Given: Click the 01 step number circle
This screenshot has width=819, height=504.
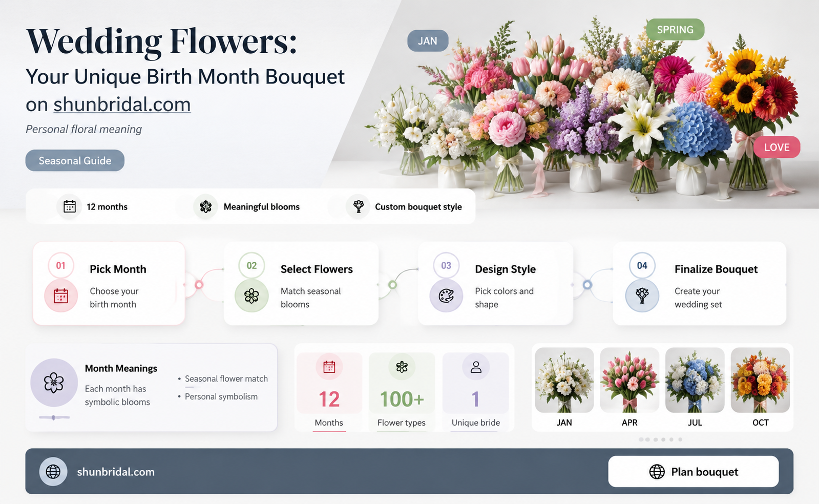Looking at the screenshot, I should pos(61,265).
